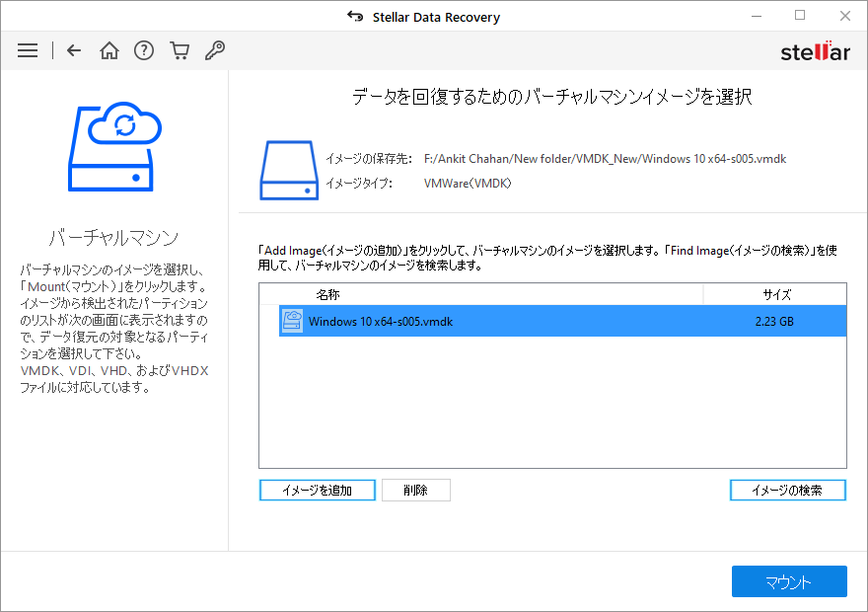Open the hamburger menu
868x612 pixels.
28,50
